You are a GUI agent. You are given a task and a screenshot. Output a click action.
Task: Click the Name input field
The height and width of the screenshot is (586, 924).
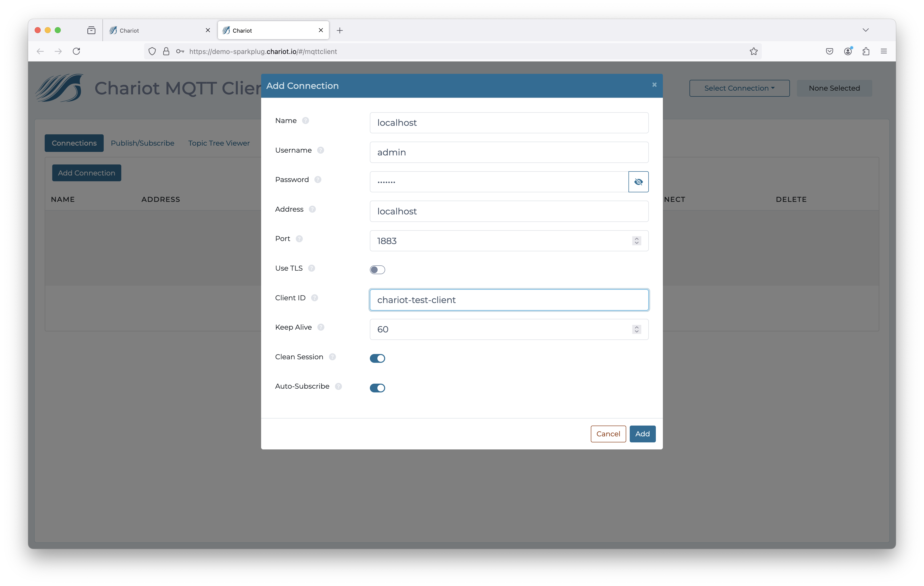[509, 123]
